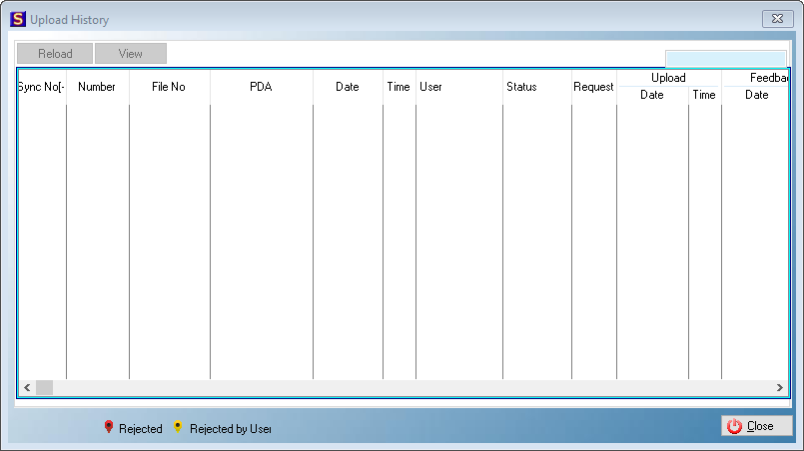Sort by the Status column header
804x451 pixels.
[x=521, y=87]
